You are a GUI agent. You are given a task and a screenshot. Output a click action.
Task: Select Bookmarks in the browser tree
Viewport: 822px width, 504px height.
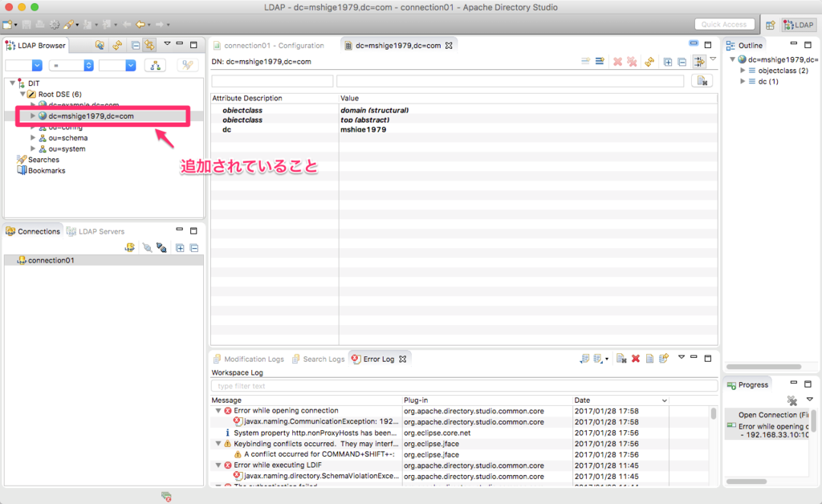click(46, 171)
